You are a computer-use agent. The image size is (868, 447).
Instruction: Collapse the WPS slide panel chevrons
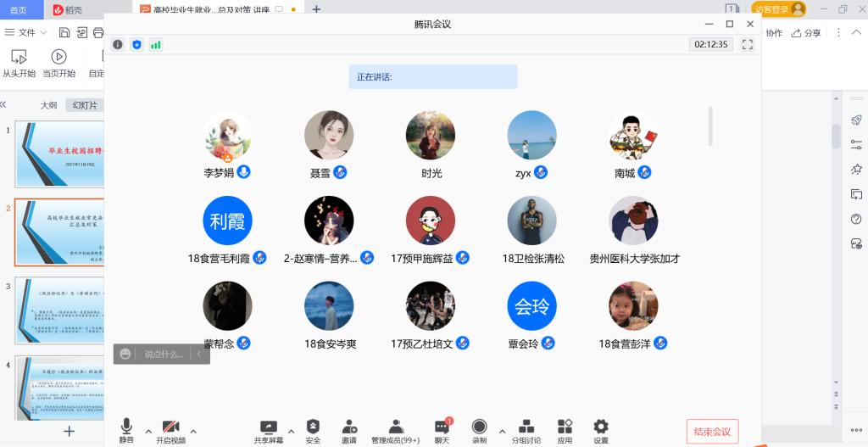tap(3, 104)
